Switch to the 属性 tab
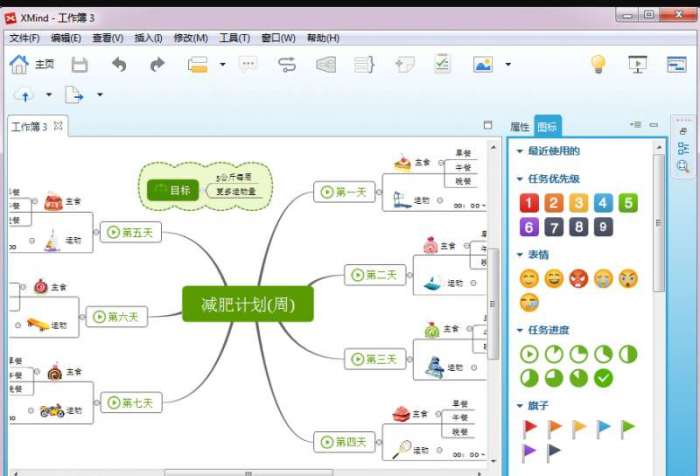This screenshot has height=476, width=700. (x=520, y=127)
